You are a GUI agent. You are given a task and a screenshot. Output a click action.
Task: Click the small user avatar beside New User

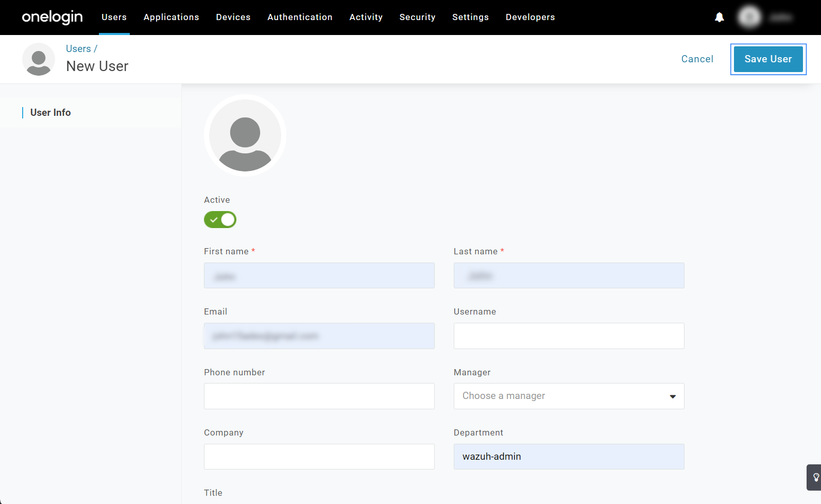tap(39, 59)
